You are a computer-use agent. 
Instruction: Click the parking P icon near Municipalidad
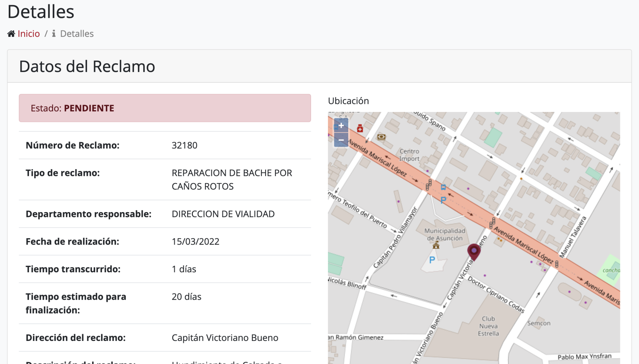click(x=432, y=260)
